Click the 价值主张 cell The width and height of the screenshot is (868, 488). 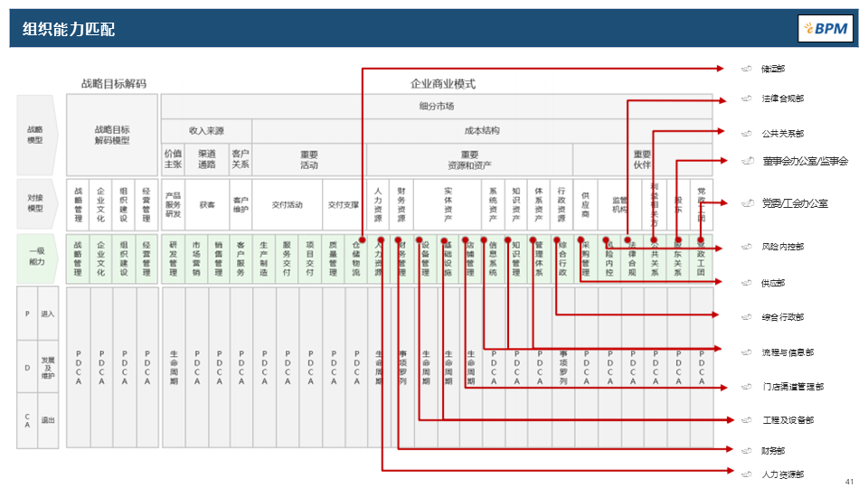pyautogui.click(x=173, y=159)
